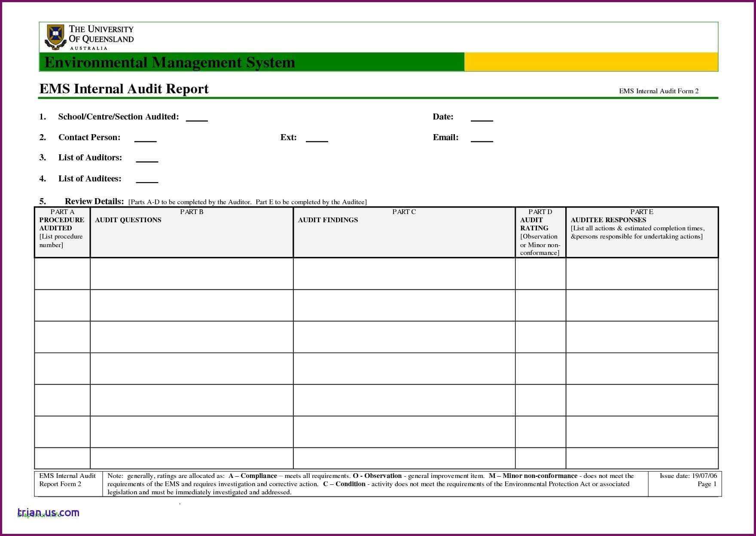756x536 pixels.
Task: Select the Part C Audit Findings header cell
Action: [404, 232]
